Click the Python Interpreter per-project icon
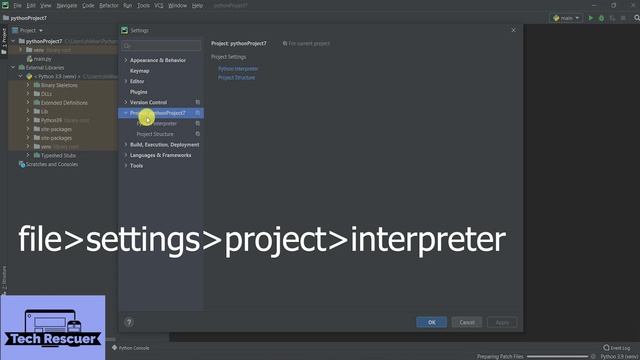Screen dimensions: 640x360 198,123
